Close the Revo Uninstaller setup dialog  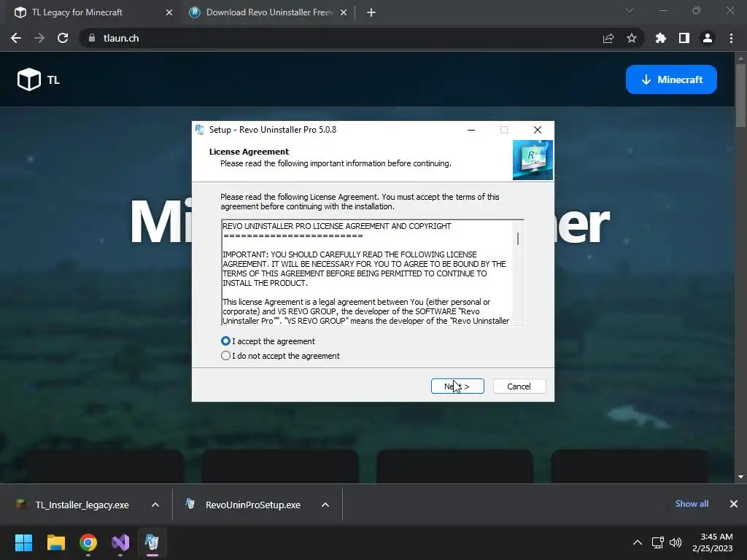(x=538, y=130)
